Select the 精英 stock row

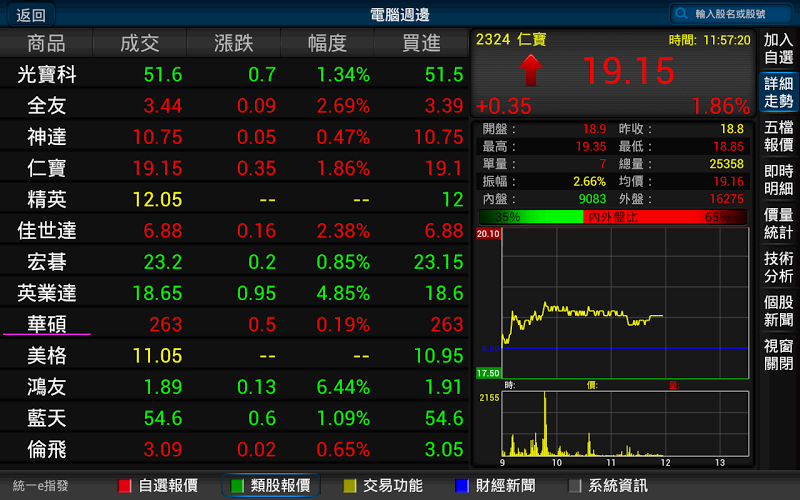coord(234,199)
